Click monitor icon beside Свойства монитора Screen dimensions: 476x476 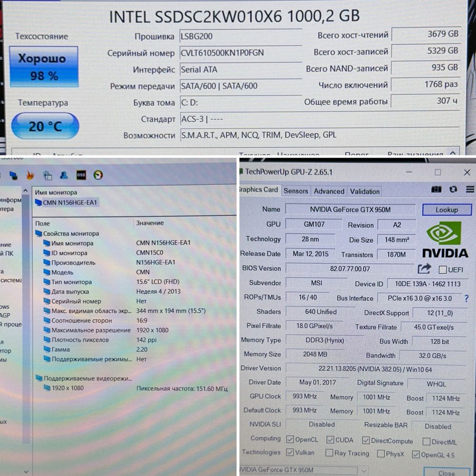coord(39,233)
